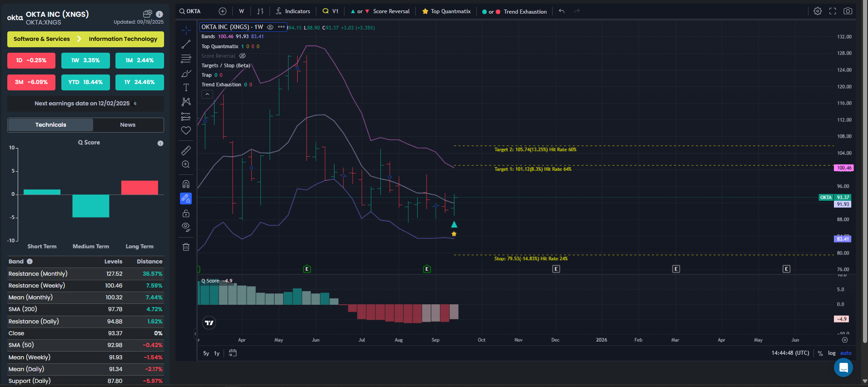This screenshot has height=387, width=868.
Task: Undo the last chart action
Action: click(x=562, y=11)
